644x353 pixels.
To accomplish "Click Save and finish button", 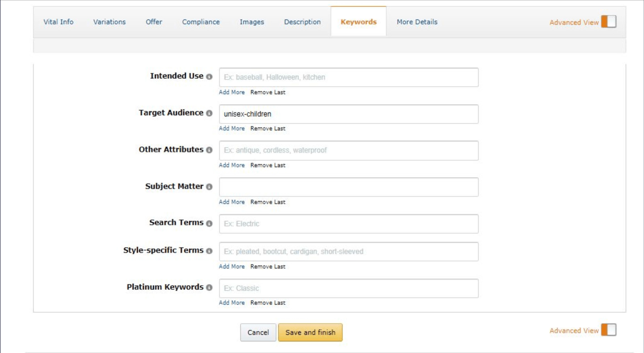I will 310,332.
